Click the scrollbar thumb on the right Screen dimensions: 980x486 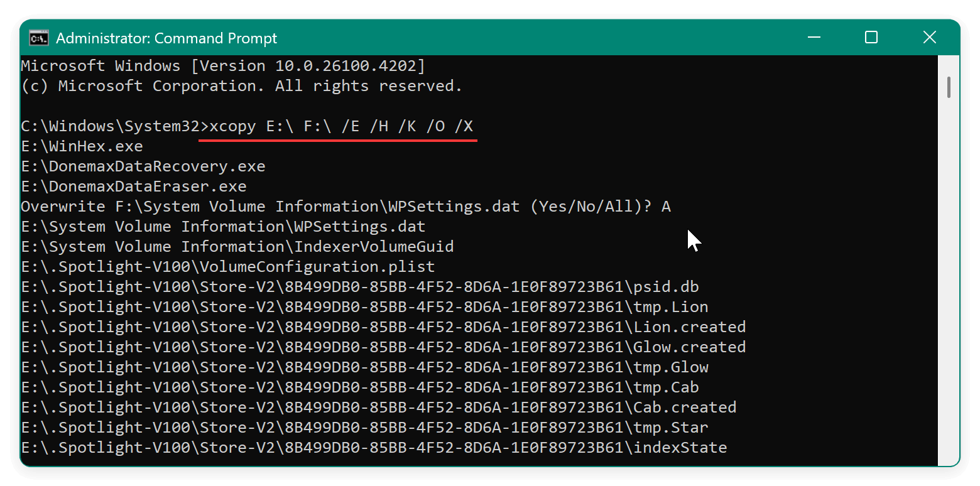[947, 85]
